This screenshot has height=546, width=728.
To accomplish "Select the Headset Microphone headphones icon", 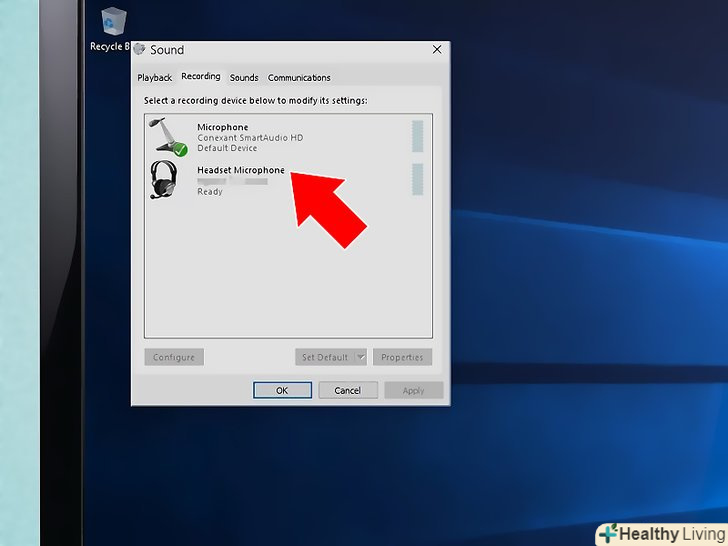I will pyautogui.click(x=163, y=180).
